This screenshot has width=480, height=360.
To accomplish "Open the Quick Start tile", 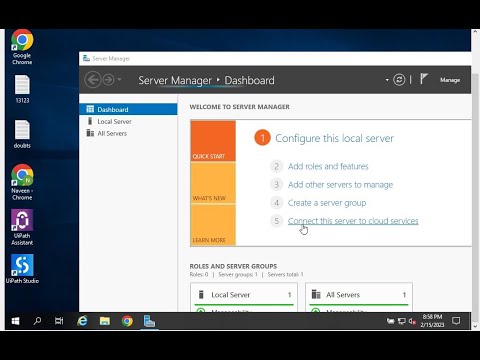I will pyautogui.click(x=213, y=141).
